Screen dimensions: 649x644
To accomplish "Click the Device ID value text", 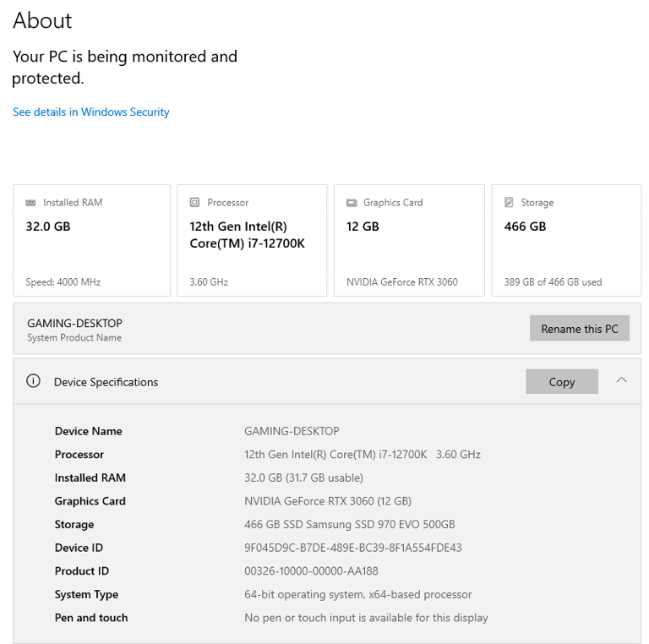I will pyautogui.click(x=353, y=548).
